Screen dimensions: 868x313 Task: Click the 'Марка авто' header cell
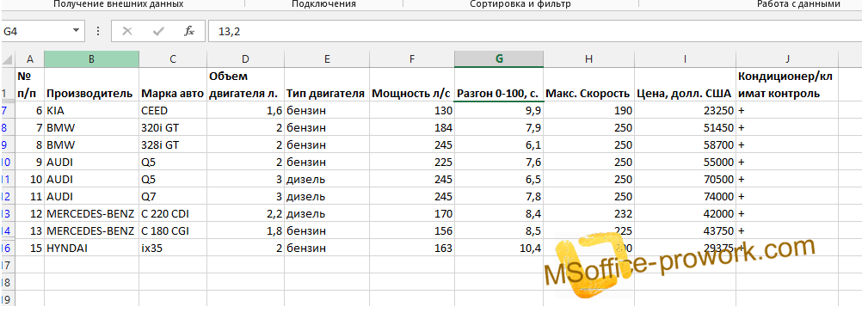(173, 84)
